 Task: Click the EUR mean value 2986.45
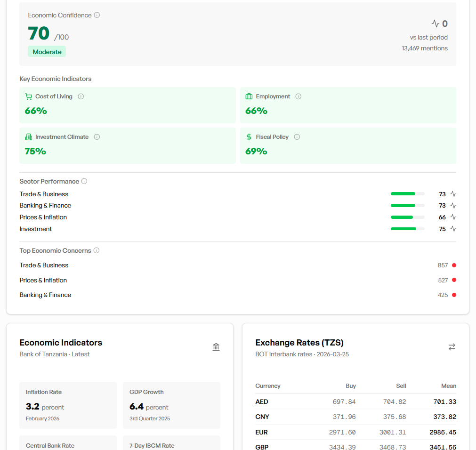coord(443,432)
